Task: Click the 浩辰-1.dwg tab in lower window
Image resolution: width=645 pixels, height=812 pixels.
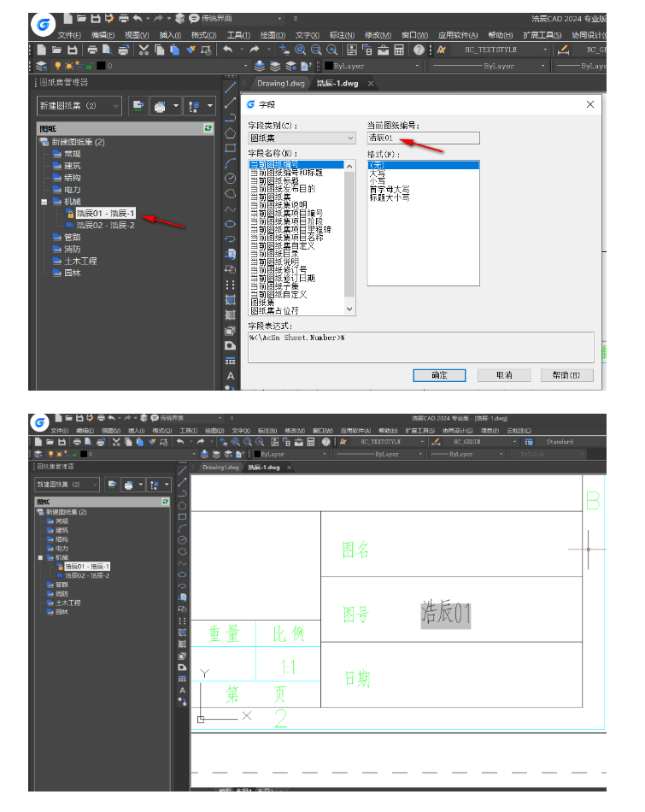Action: tap(263, 467)
